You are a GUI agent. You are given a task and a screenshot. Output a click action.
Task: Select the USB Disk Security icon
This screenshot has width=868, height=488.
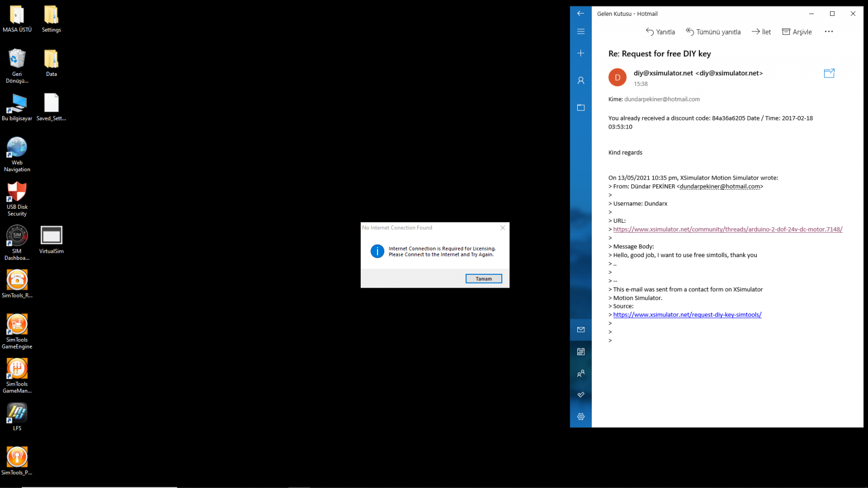tap(17, 199)
